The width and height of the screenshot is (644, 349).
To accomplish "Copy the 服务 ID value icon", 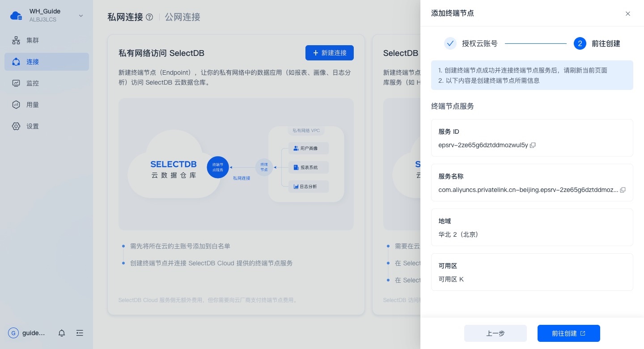I will click(x=533, y=145).
